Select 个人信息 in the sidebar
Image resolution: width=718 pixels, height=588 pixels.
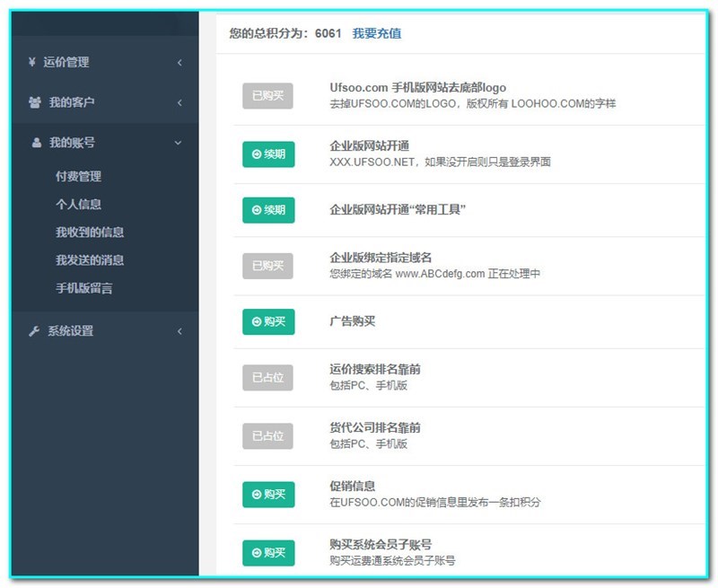[77, 205]
